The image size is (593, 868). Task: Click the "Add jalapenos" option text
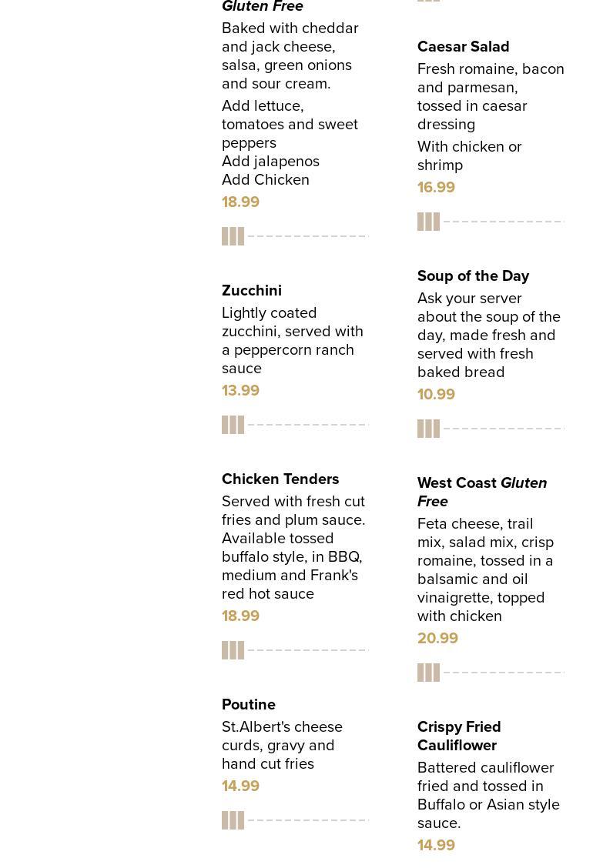click(x=270, y=162)
